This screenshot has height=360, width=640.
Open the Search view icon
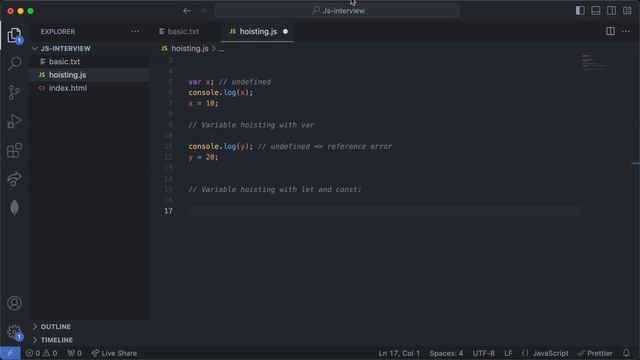click(x=14, y=63)
